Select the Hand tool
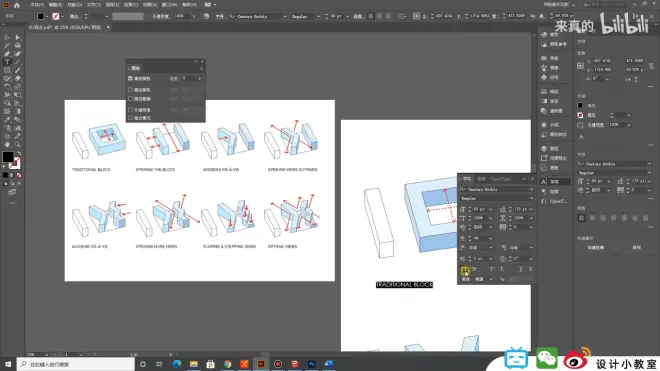 tap(7, 144)
